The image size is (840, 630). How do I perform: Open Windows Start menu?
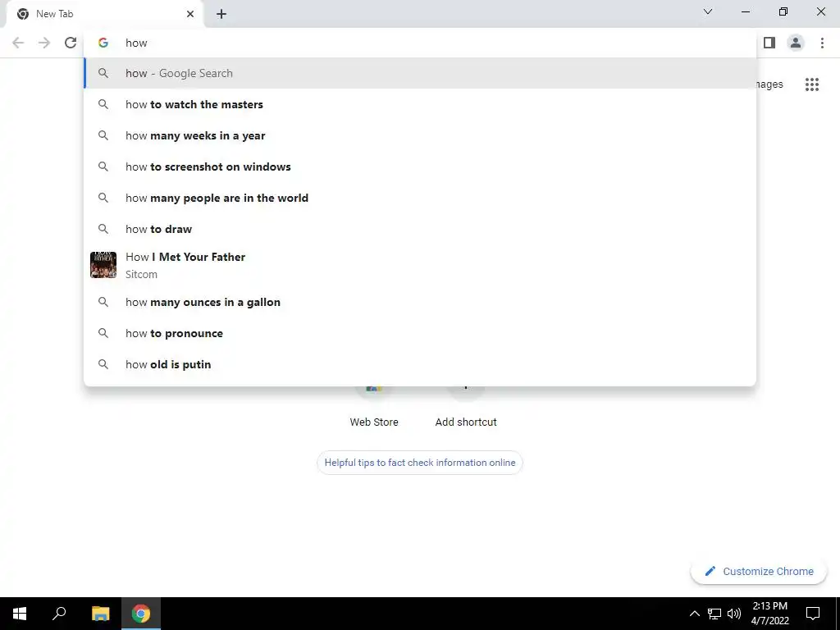(20, 614)
